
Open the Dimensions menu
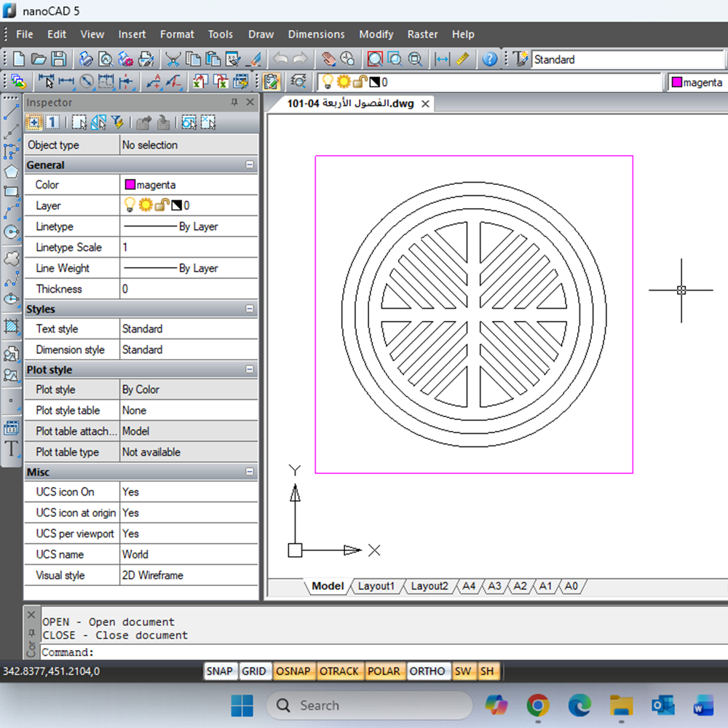[316, 34]
